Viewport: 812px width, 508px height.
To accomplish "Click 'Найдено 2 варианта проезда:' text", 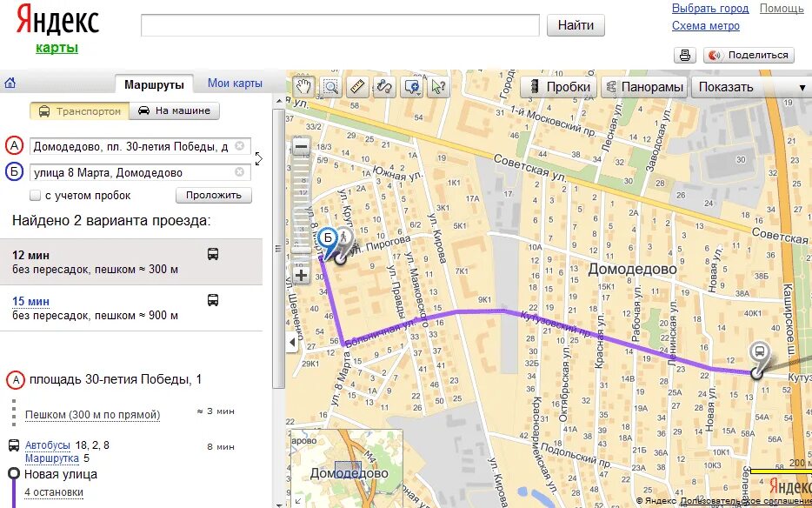I will [111, 221].
